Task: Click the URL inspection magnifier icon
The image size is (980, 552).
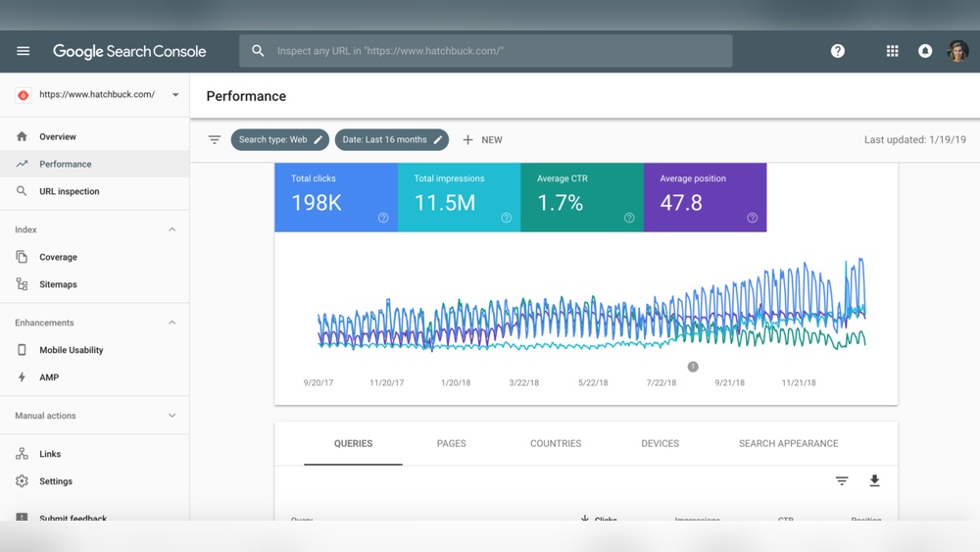Action: [x=22, y=191]
